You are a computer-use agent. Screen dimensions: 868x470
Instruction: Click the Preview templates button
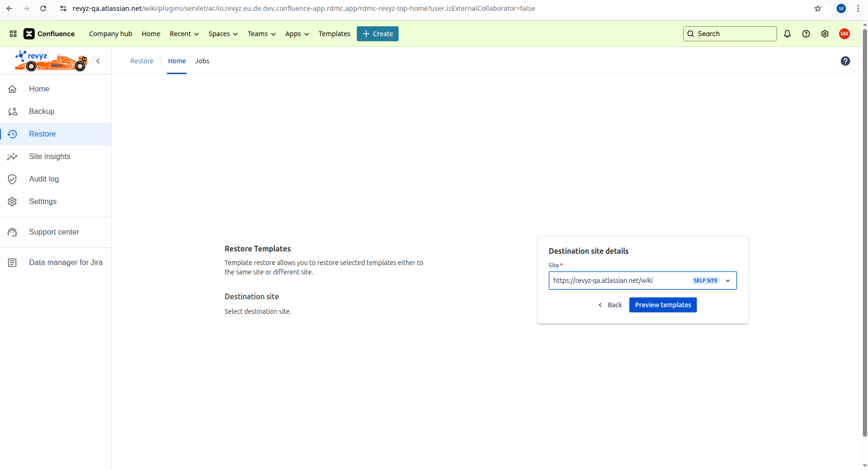pyautogui.click(x=663, y=304)
